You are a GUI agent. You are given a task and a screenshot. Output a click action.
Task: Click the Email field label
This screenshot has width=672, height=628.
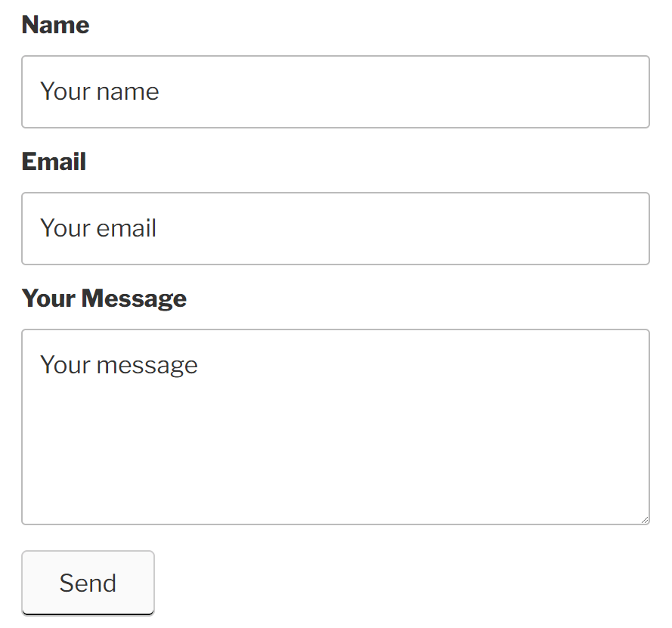tap(53, 161)
